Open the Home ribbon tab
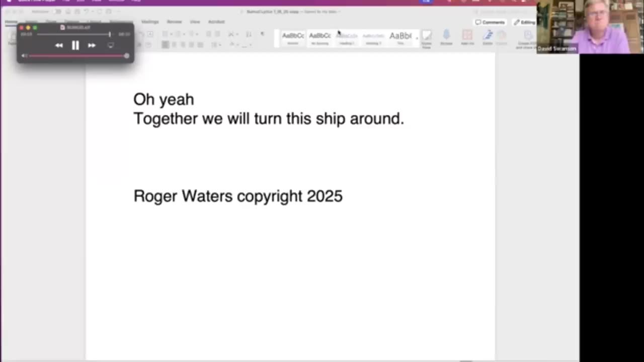This screenshot has width=644, height=362. pyautogui.click(x=11, y=22)
